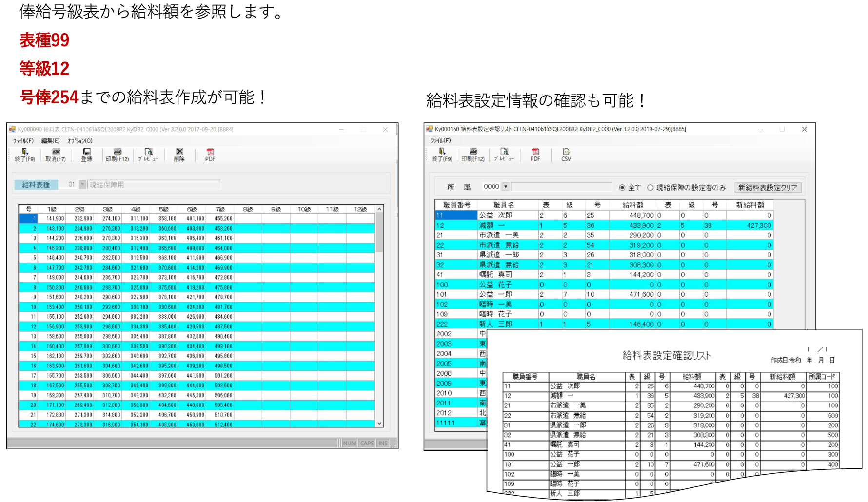Open 所属 0000 dropdown arrow

point(505,187)
